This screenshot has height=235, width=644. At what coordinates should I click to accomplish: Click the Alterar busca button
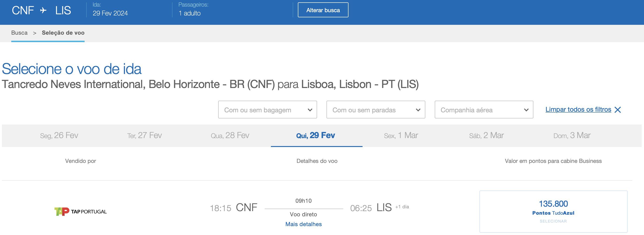tap(323, 10)
